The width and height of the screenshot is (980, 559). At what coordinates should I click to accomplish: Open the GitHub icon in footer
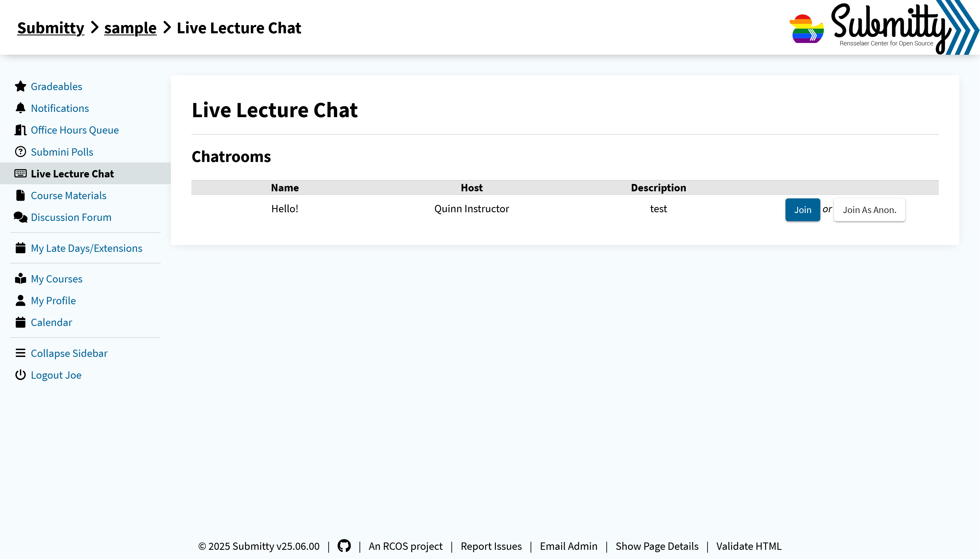[344, 546]
